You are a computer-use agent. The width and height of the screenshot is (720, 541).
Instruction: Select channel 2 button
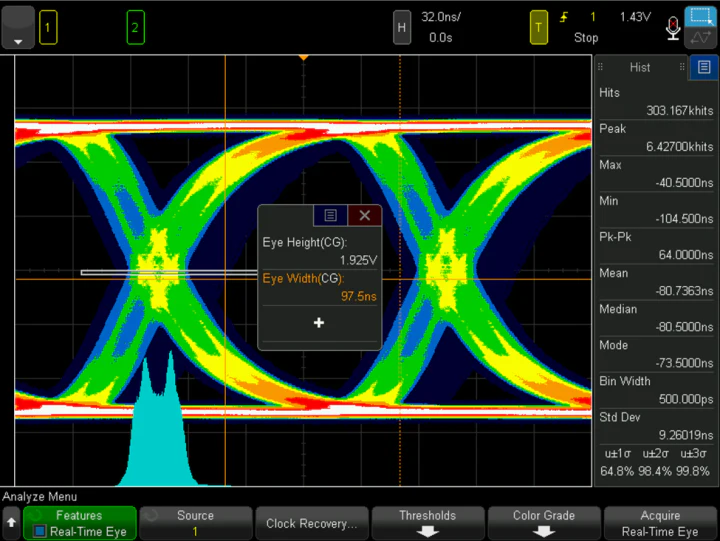(x=135, y=28)
